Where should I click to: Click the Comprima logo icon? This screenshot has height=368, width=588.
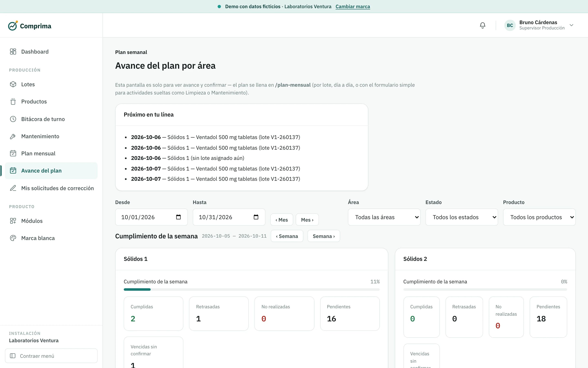pos(13,26)
